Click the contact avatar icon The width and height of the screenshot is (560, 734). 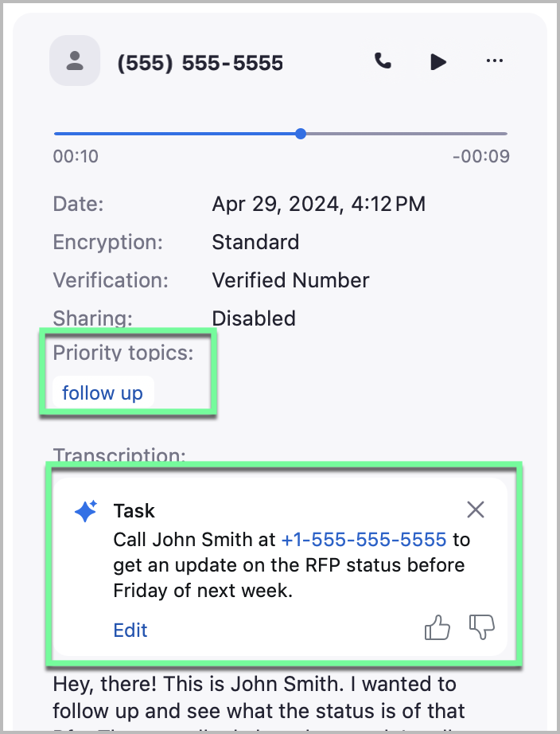75,61
